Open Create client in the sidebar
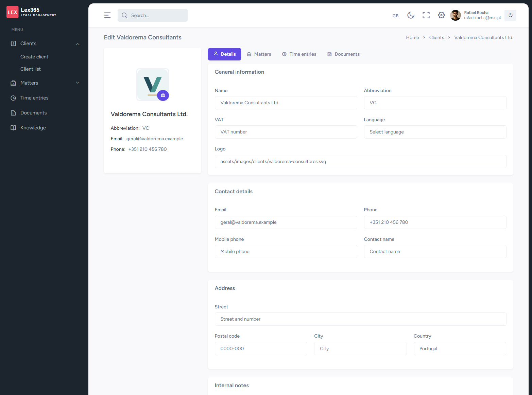The image size is (532, 395). pos(34,57)
